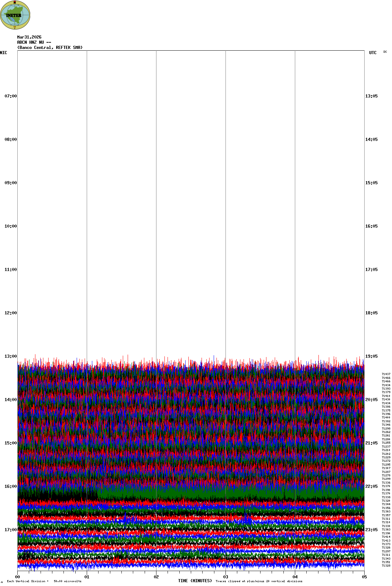Viewport: 392px width, 586px height.
Task: Select the 10:00 local time marker
Action: point(10,226)
